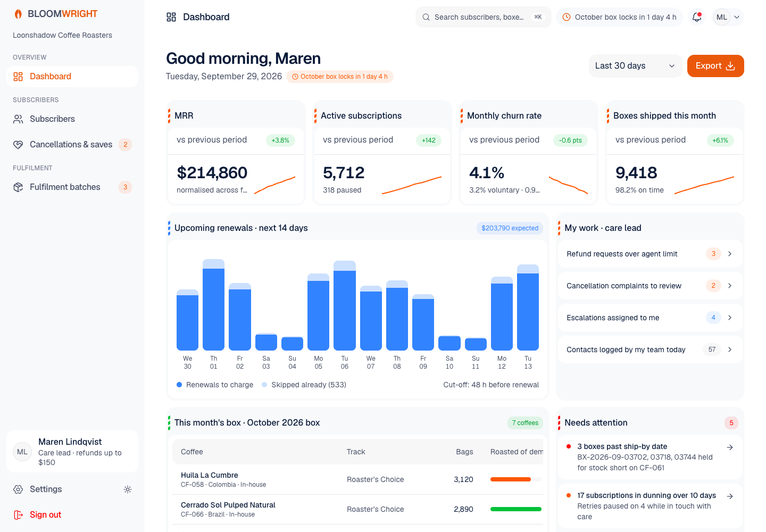The height and width of the screenshot is (532, 766).
Task: Open arrow for 17 subscriptions in dunning
Action: [x=730, y=496]
